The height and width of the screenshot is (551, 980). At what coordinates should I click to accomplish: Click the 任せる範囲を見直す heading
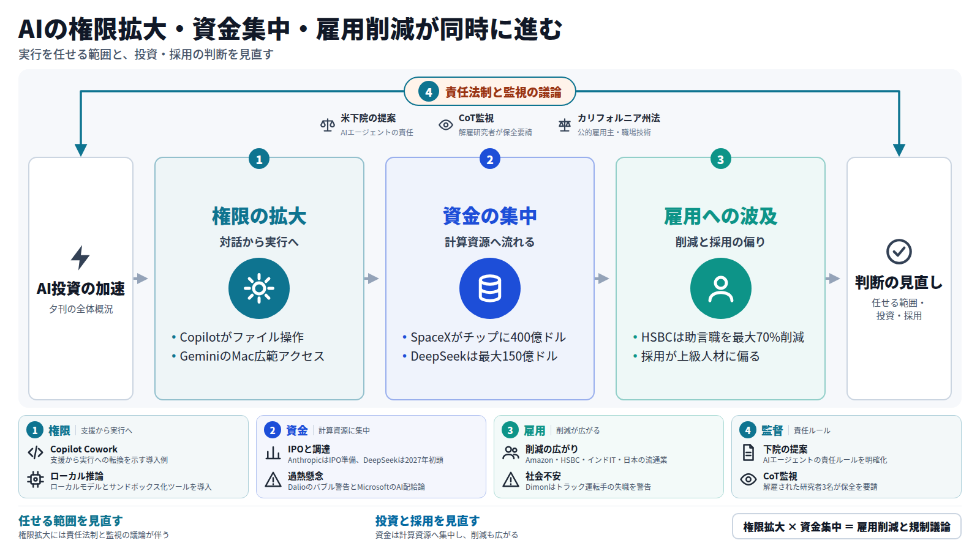click(70, 520)
